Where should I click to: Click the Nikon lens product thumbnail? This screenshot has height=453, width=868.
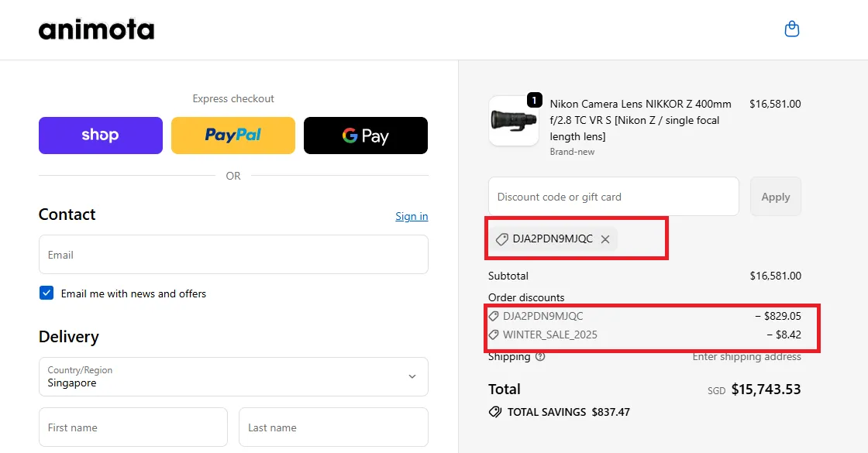coord(512,121)
